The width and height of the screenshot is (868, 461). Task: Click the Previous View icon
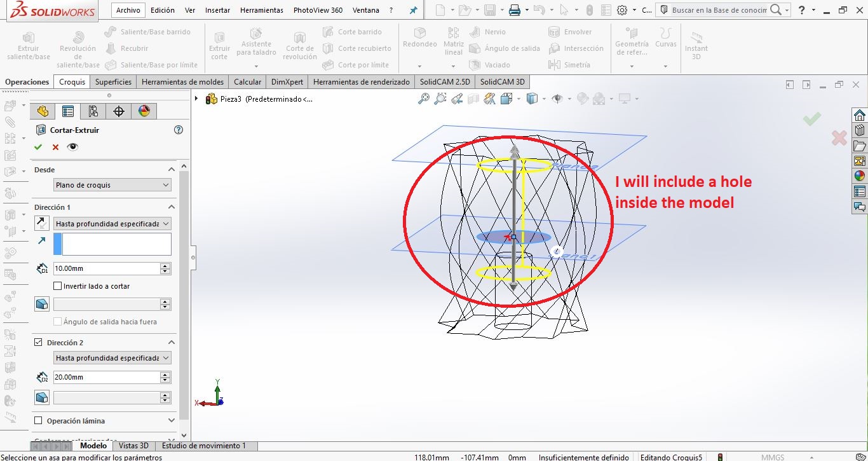[456, 99]
